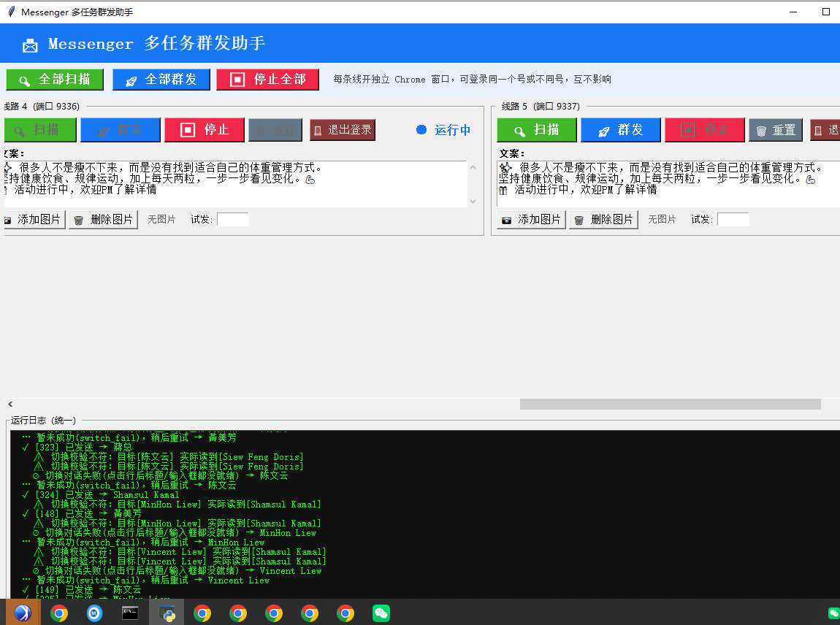Open the green WeChat taskbar icon
The height and width of the screenshot is (625, 840).
coord(381,613)
